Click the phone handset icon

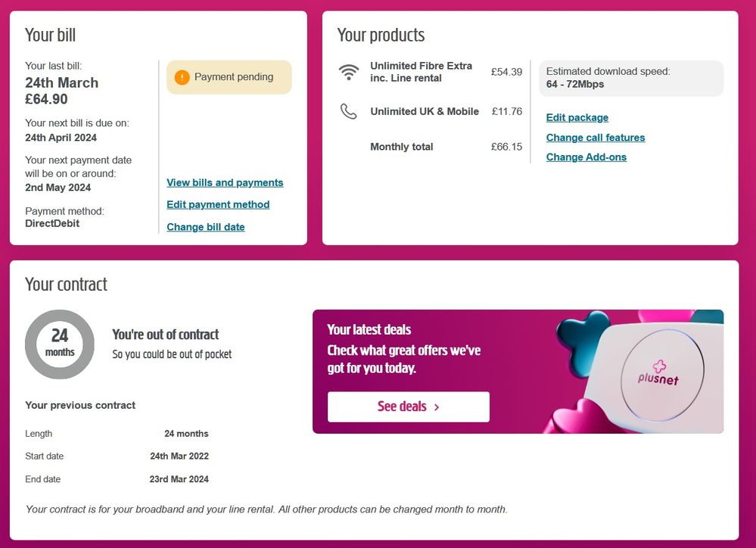coord(348,111)
